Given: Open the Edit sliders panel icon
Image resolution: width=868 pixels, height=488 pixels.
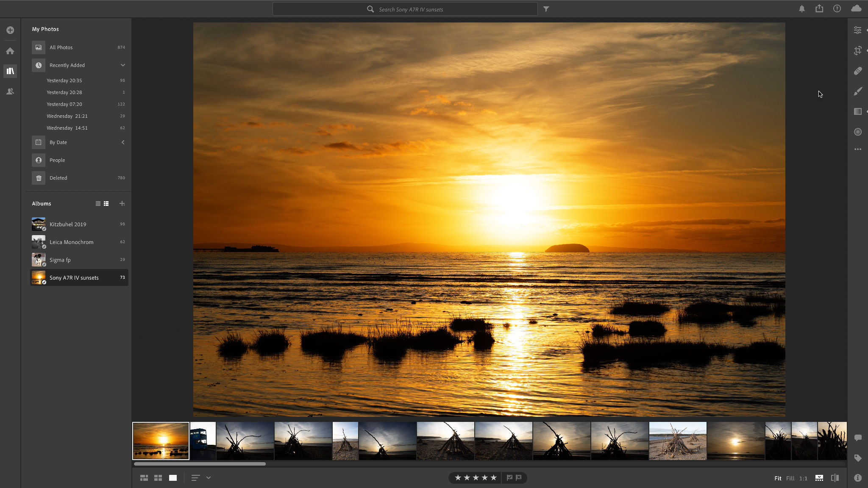Looking at the screenshot, I should click(857, 30).
